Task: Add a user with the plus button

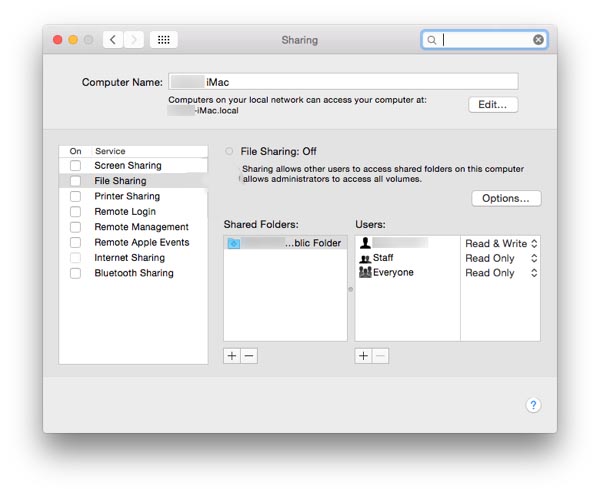Action: (364, 356)
